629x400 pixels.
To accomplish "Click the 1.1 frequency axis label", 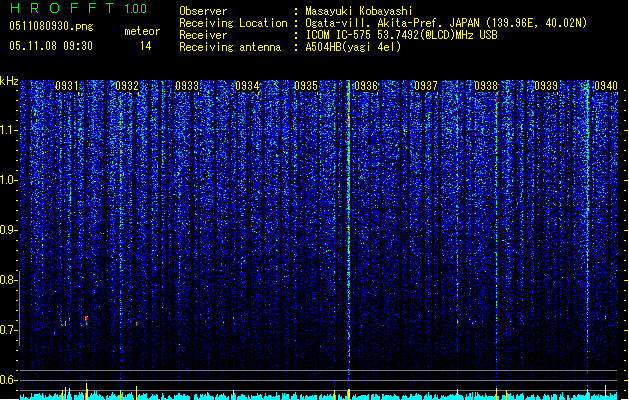I will click(9, 130).
